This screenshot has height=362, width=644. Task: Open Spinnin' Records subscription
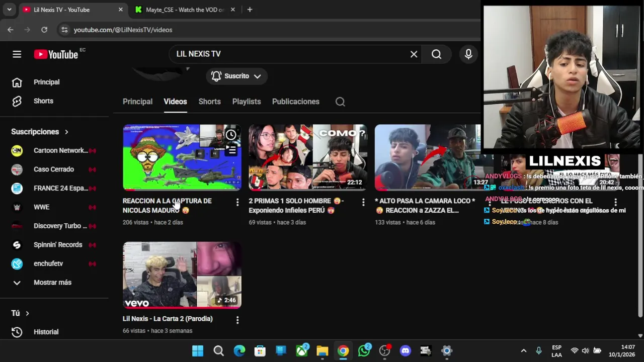(x=54, y=245)
